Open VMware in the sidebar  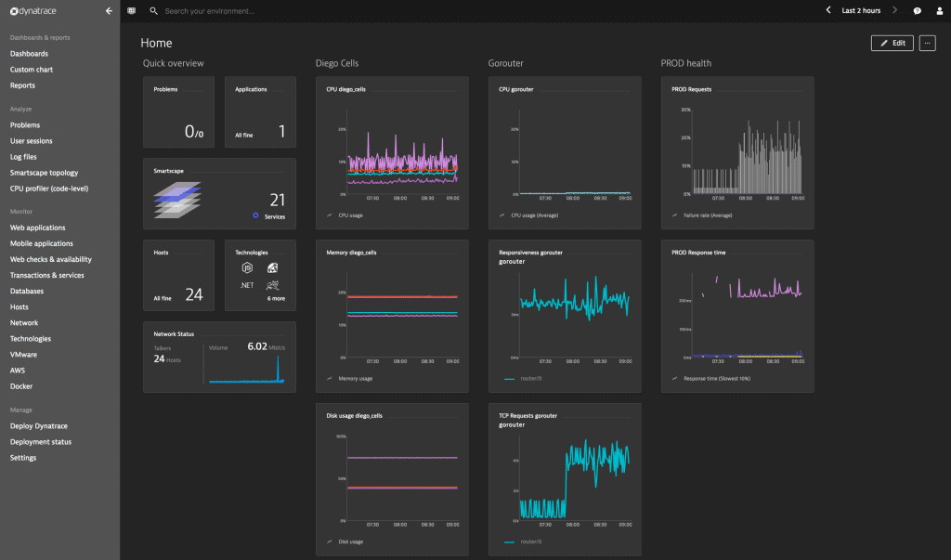23,355
